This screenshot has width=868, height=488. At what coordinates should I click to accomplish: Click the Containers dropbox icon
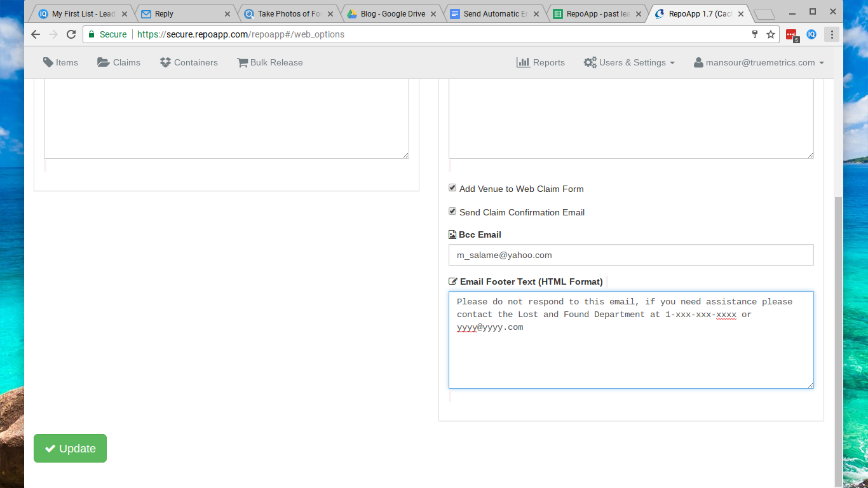pos(165,62)
